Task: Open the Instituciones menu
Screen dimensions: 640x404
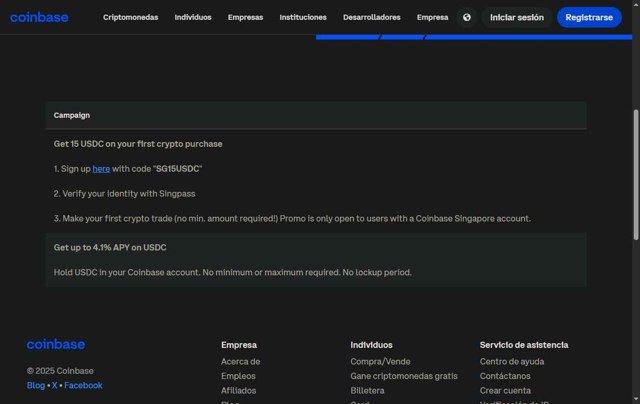Action: [x=303, y=18]
